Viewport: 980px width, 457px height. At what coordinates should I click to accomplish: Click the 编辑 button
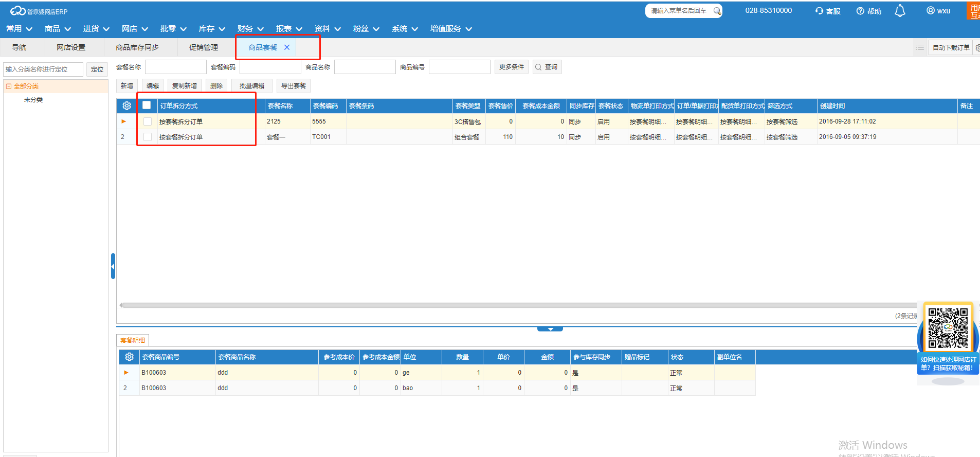tap(153, 86)
